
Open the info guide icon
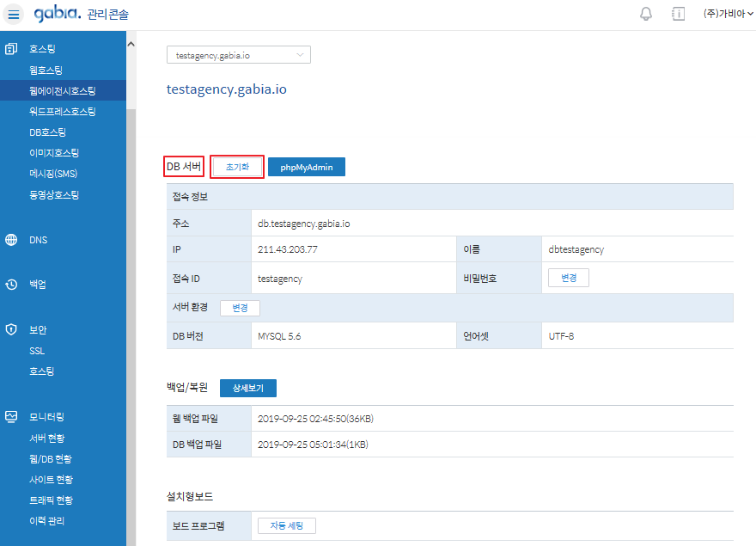[678, 14]
